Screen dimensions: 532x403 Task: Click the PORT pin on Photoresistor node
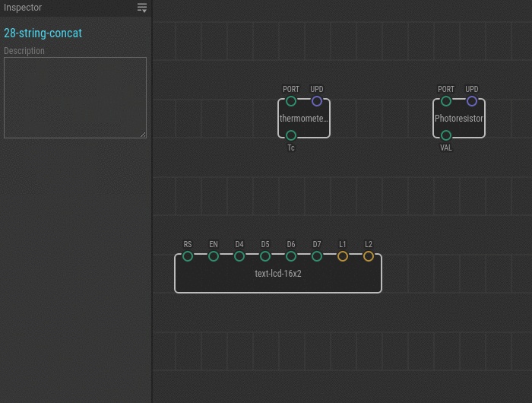(x=446, y=101)
